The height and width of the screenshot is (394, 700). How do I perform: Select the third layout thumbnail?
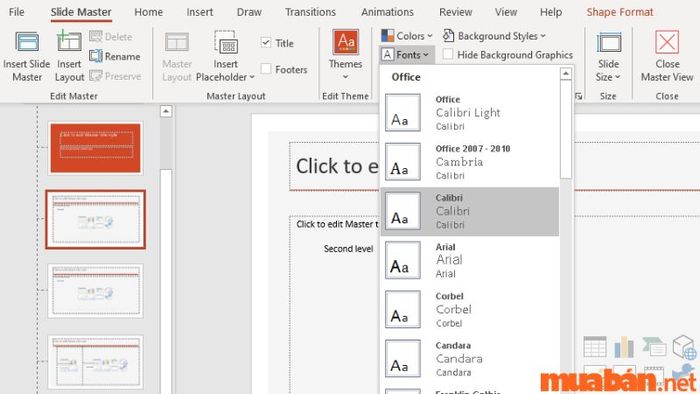click(x=96, y=290)
